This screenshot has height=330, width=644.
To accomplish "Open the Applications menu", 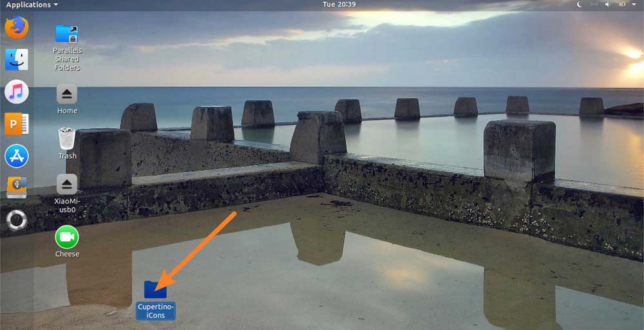I will click(31, 5).
